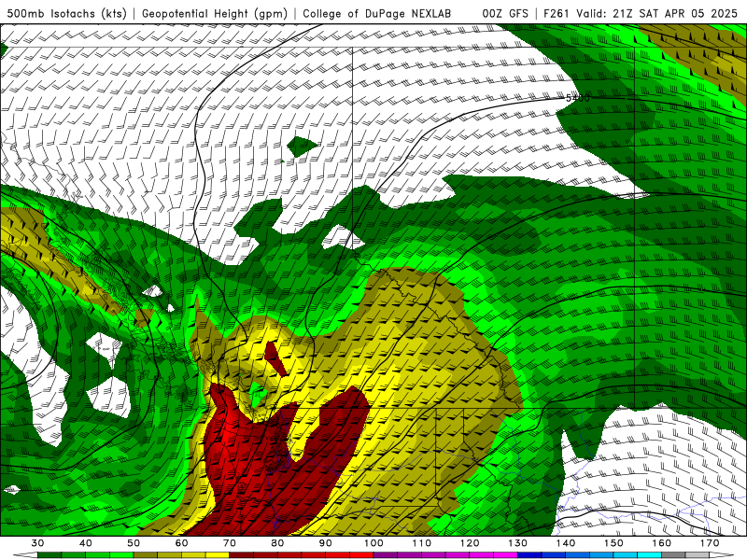Select the dark red 70-75 kt swatch
Screen dimensions: 747x560
coord(242,555)
